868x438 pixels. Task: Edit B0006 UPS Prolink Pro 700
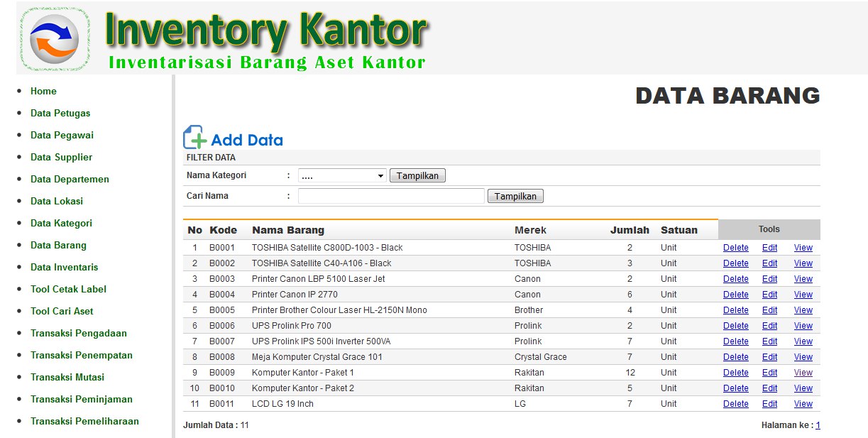pyautogui.click(x=770, y=326)
